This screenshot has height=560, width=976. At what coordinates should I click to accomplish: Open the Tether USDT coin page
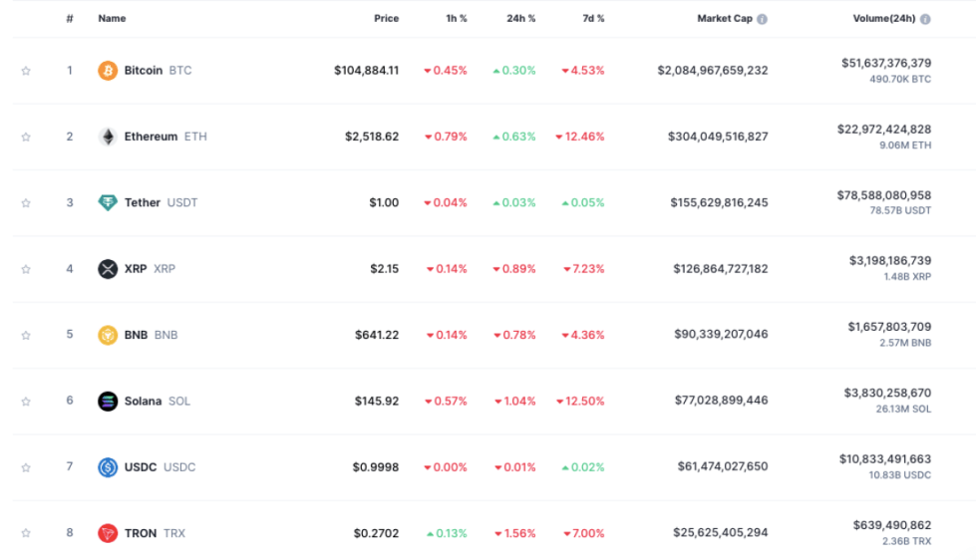(x=161, y=203)
